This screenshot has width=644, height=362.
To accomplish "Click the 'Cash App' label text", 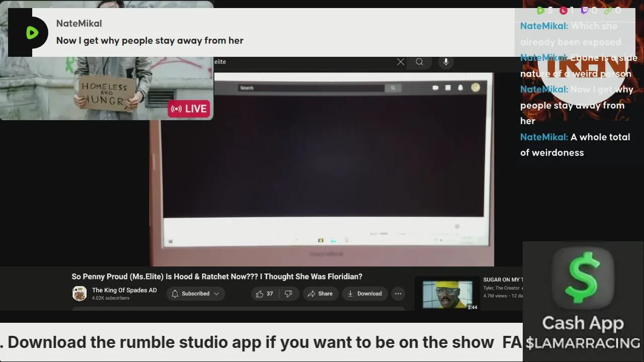I will (583, 323).
